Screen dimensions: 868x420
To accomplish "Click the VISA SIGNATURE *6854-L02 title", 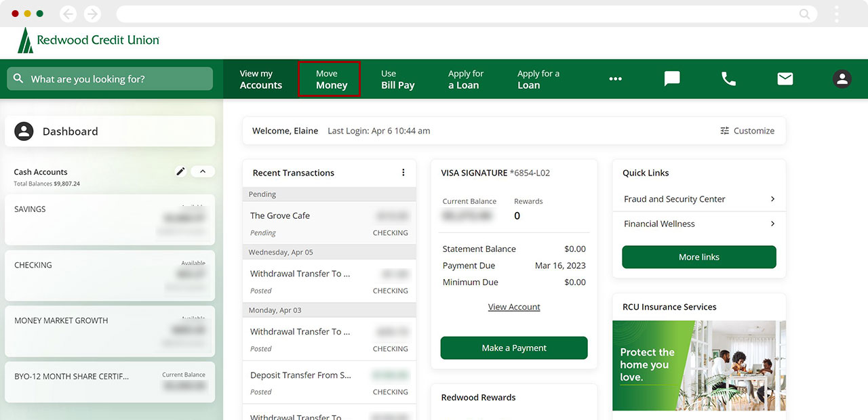I will coord(496,173).
